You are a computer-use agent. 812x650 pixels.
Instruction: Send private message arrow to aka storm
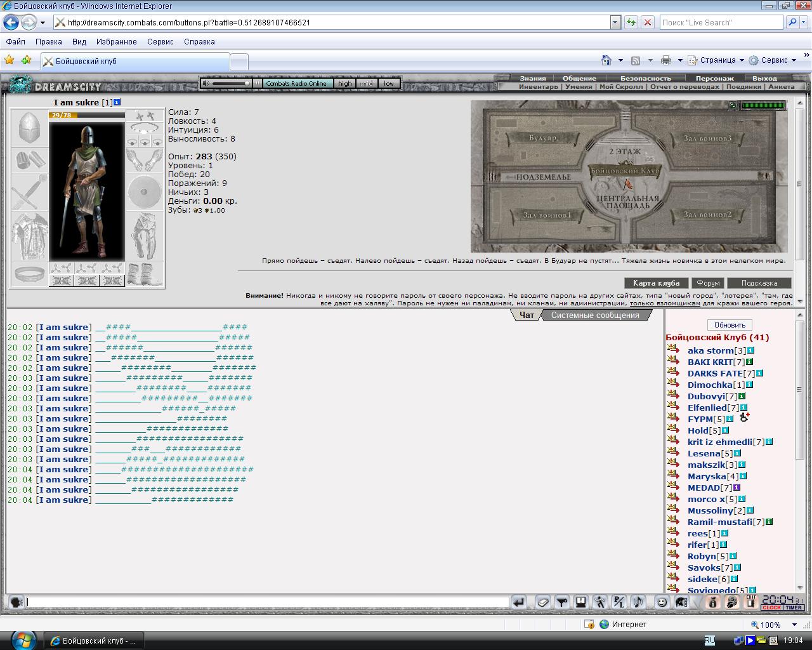[x=673, y=350]
